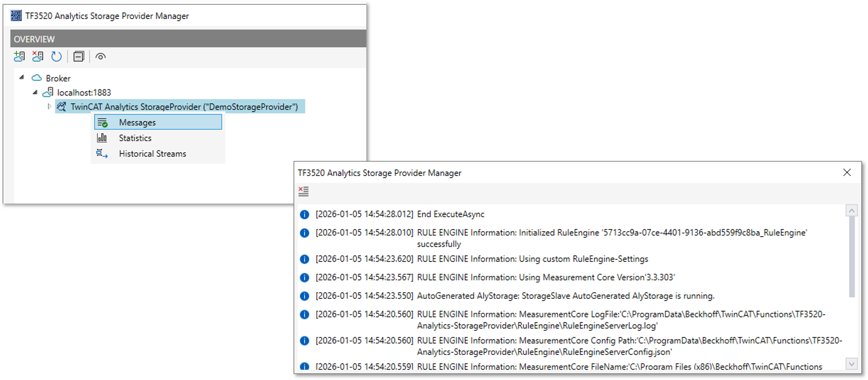
Task: Select 'StorageSlave AutoGenerated AlyStorage is running' message
Action: click(x=565, y=296)
